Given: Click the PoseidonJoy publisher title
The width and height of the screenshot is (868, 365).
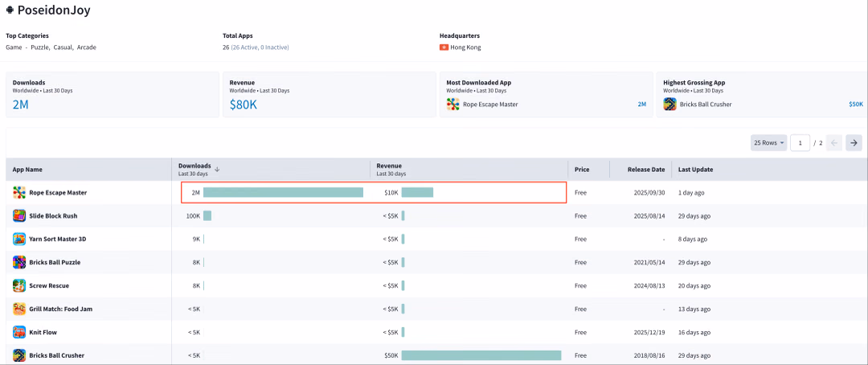Looking at the screenshot, I should point(54,10).
